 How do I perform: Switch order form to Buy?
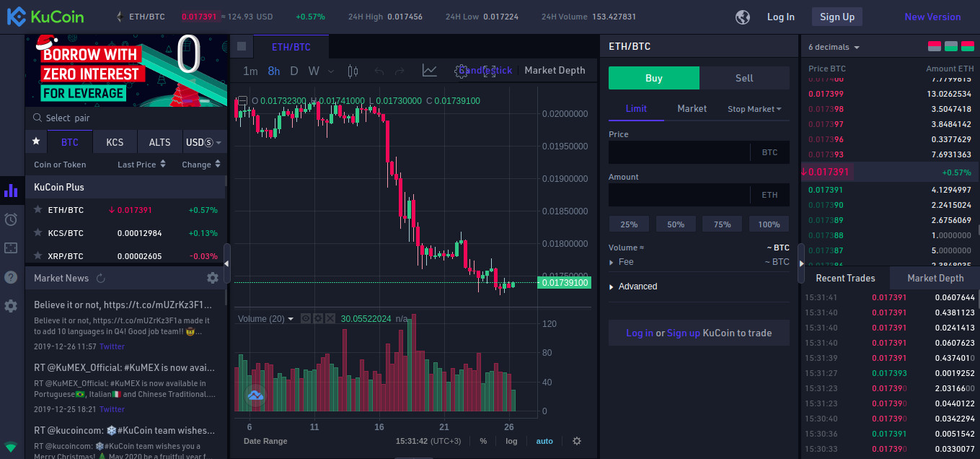tap(654, 78)
